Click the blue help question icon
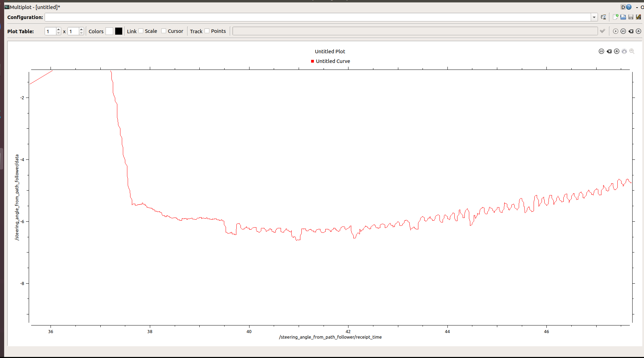The image size is (644, 358). coord(629,7)
